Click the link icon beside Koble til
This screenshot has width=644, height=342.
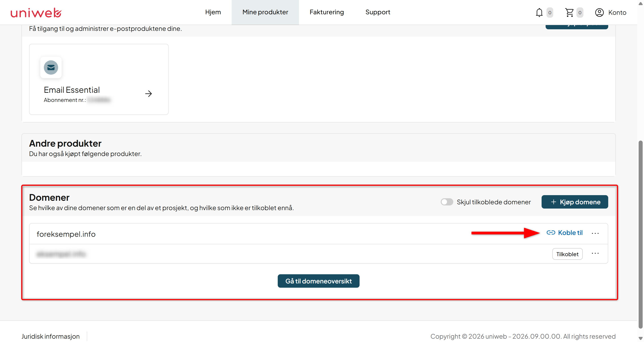coord(551,232)
